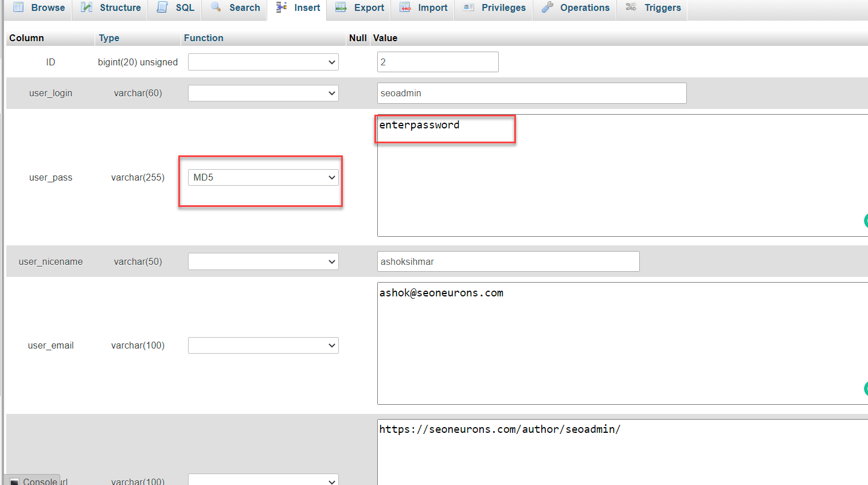This screenshot has width=868, height=485.
Task: Click the Browse tab icon
Action: click(18, 7)
